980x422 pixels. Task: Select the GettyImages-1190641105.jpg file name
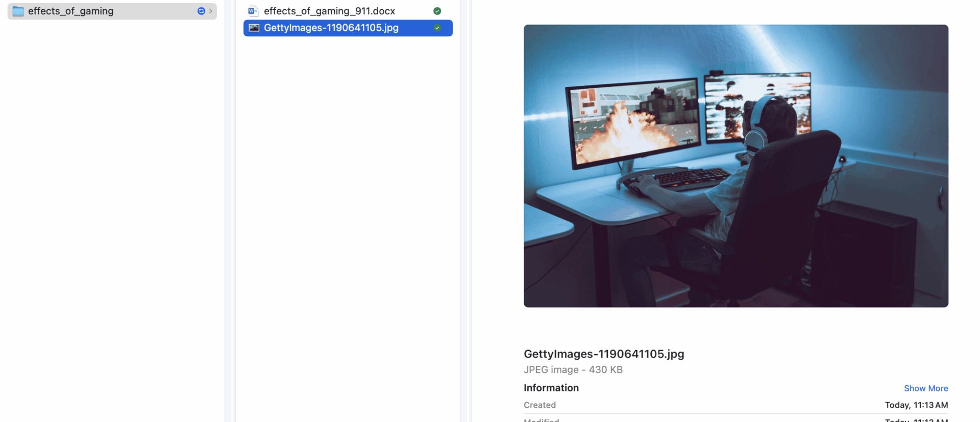pyautogui.click(x=331, y=28)
